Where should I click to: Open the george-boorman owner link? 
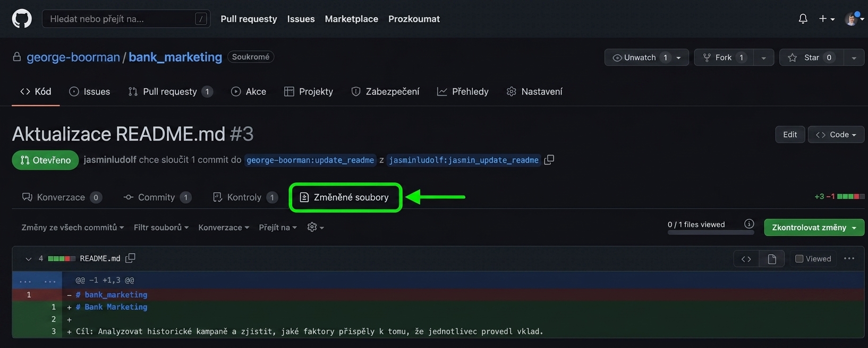click(x=73, y=57)
